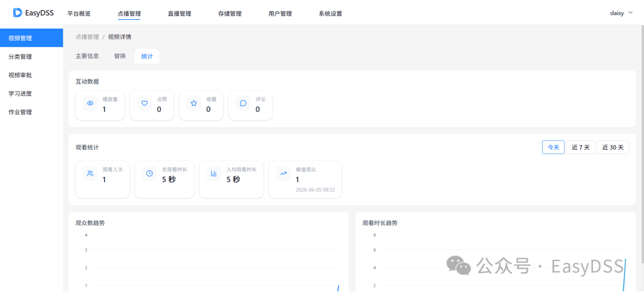Open 系统设置 in the top menu
644x292 pixels.
point(330,14)
